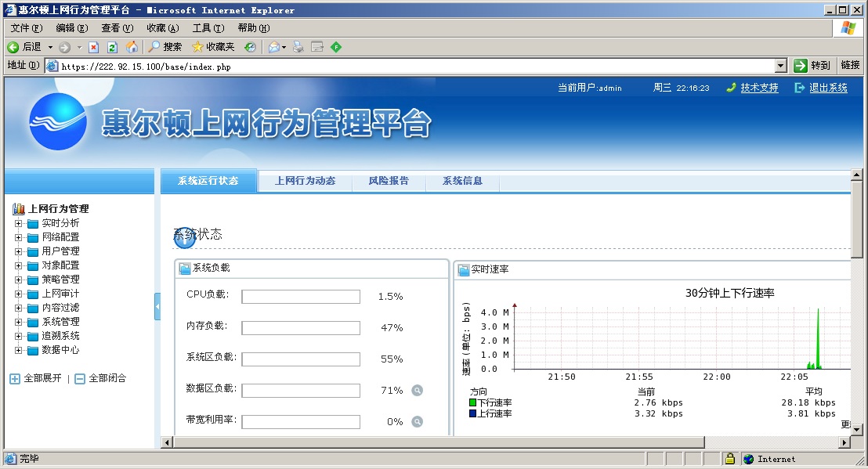Click the Print icon in the toolbar
The height and width of the screenshot is (469, 868).
(x=298, y=48)
